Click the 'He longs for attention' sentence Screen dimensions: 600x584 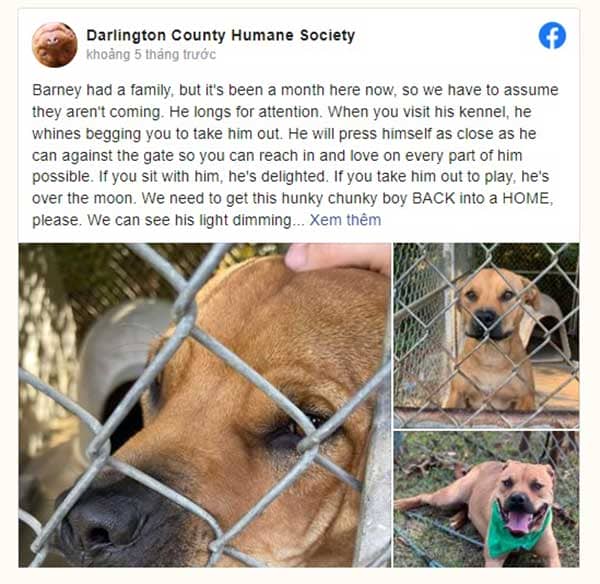pos(245,112)
